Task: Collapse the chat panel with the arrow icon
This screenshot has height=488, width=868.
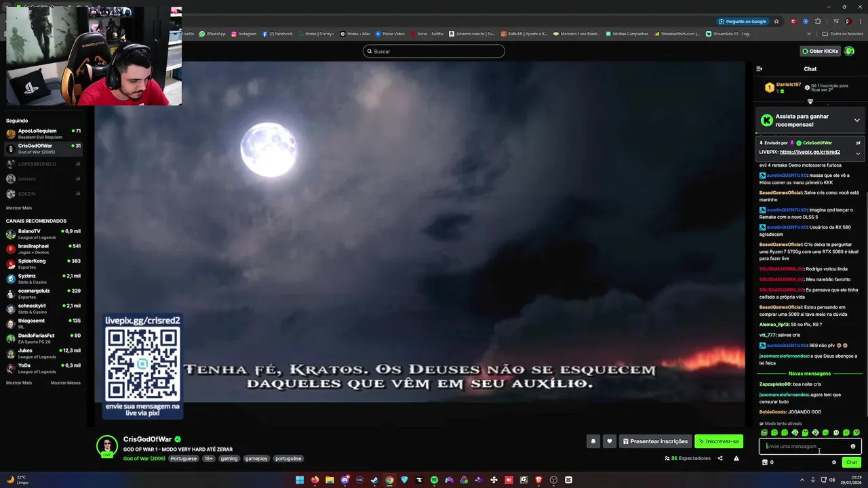Action: coord(759,68)
